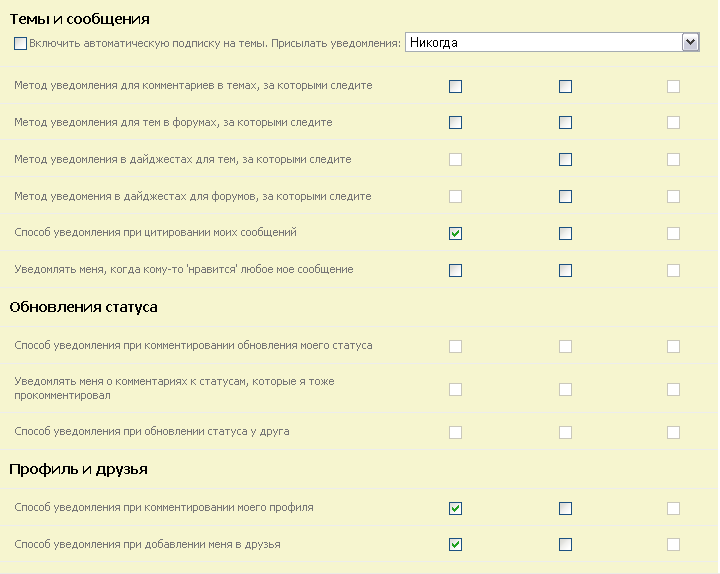Click label 'Способ уведомления при добавлении меня в друзья'

pos(147,545)
